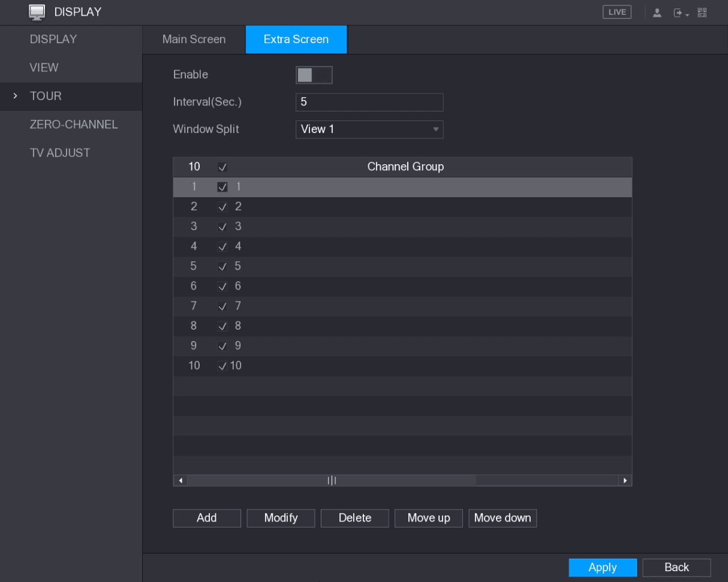The height and width of the screenshot is (582, 728).
Task: Open the Main Screen tab
Action: (194, 40)
